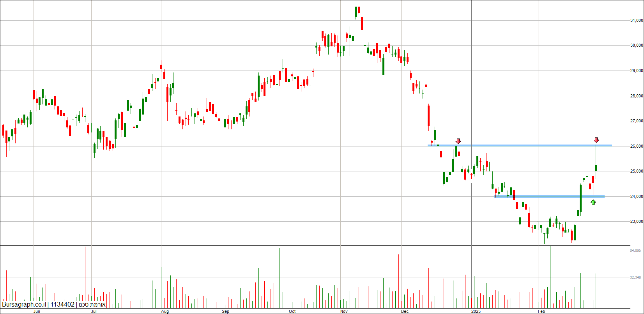Click the Dec label on the time axis
The height and width of the screenshot is (314, 644).
tap(405, 311)
